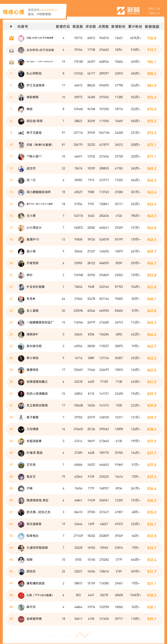
Task: Click the 累计粉丝 column header
Action: [x=135, y=26]
